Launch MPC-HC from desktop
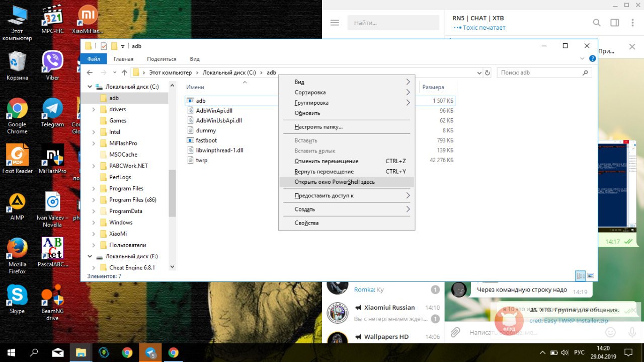 pos(52,20)
